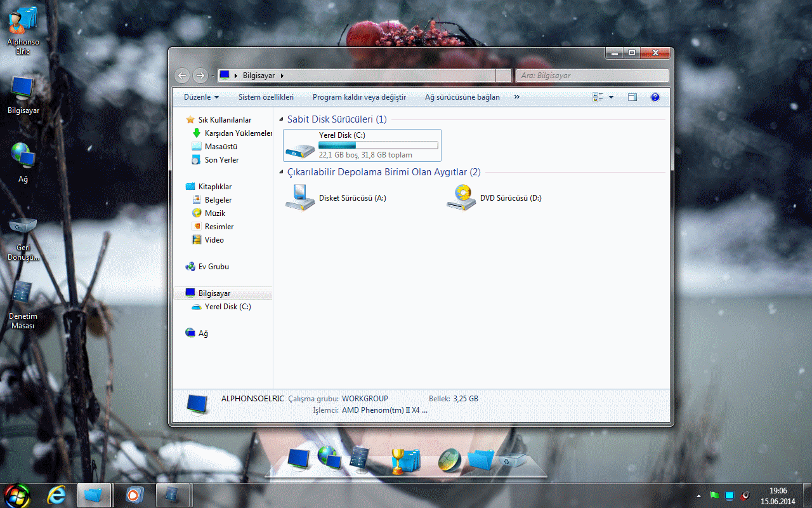
Task: Expand the view options dropdown arrow
Action: [611, 97]
